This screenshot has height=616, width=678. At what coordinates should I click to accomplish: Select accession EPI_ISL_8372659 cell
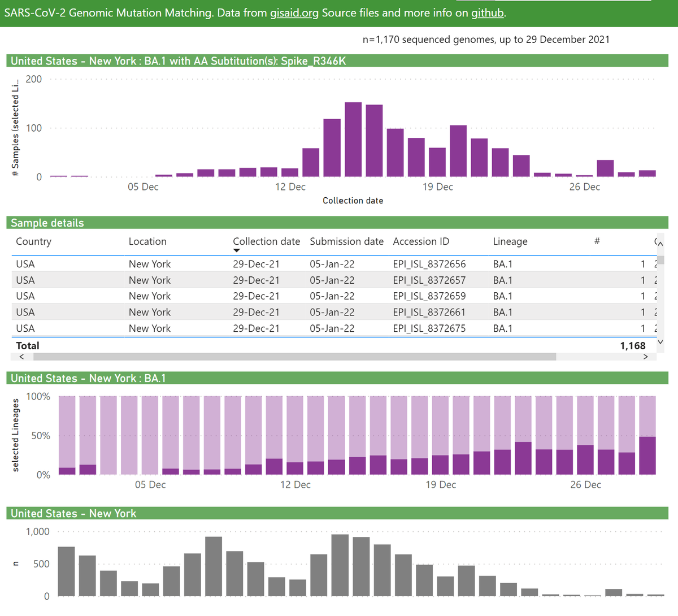click(x=429, y=296)
